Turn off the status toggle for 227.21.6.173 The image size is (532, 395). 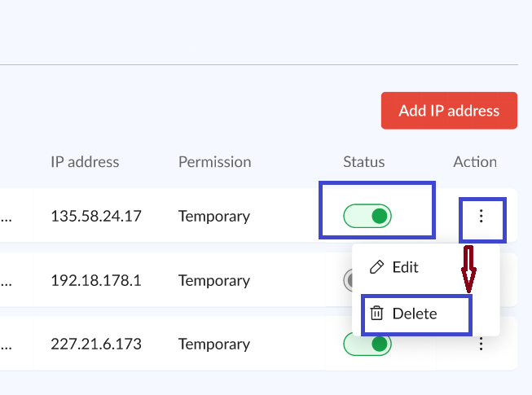coord(367,345)
